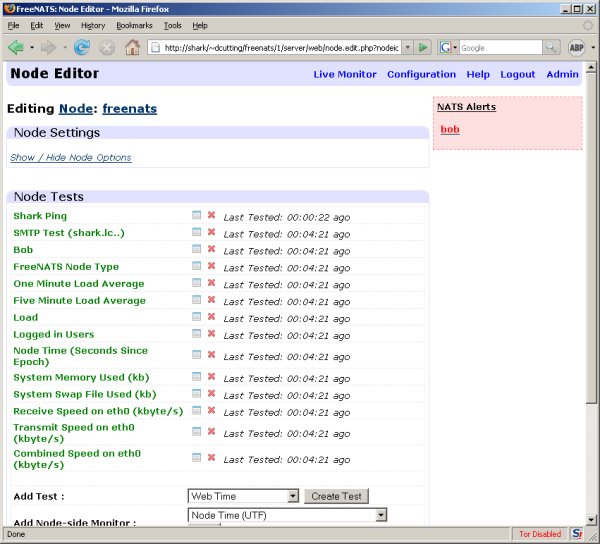
Task: Open the Tools menu
Action: tap(173, 26)
